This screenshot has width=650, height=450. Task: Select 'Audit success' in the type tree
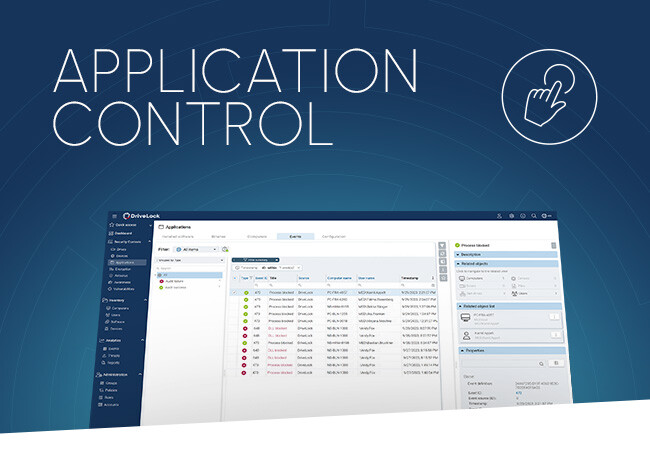(x=175, y=288)
